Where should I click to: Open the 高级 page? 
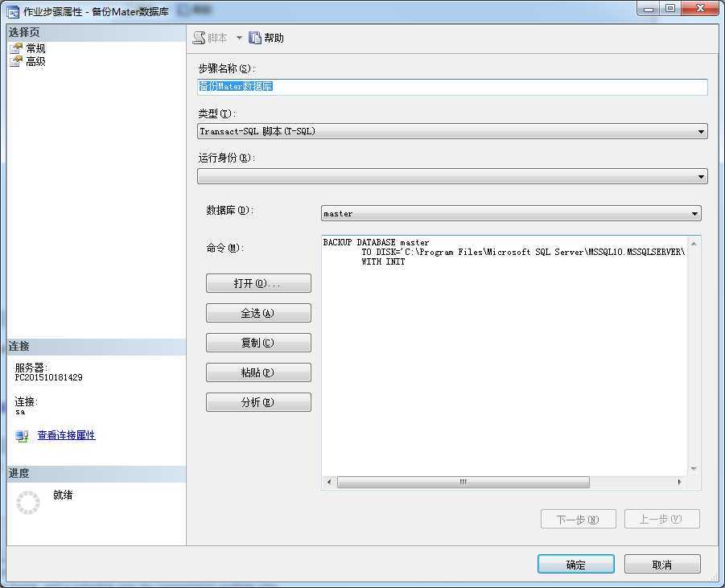pyautogui.click(x=35, y=61)
